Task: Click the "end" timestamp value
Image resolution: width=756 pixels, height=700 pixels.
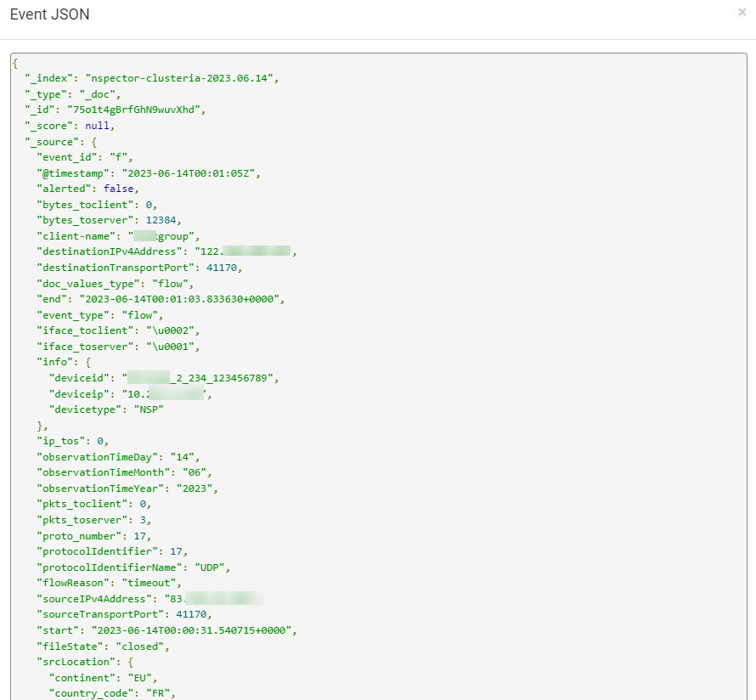Action: 179,299
